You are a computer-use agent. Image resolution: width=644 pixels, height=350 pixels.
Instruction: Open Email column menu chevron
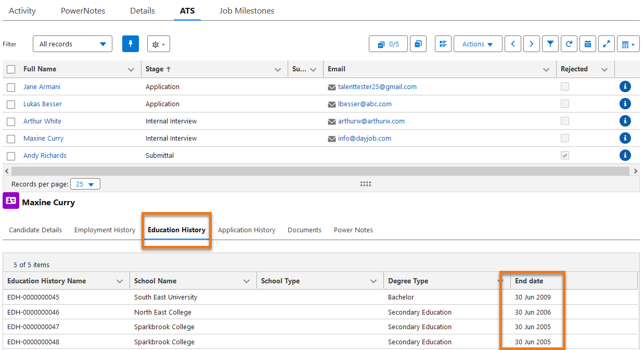point(546,69)
